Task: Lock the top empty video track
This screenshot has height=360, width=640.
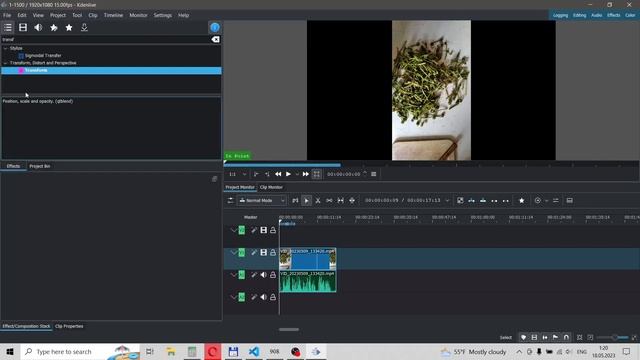Action: click(x=273, y=230)
